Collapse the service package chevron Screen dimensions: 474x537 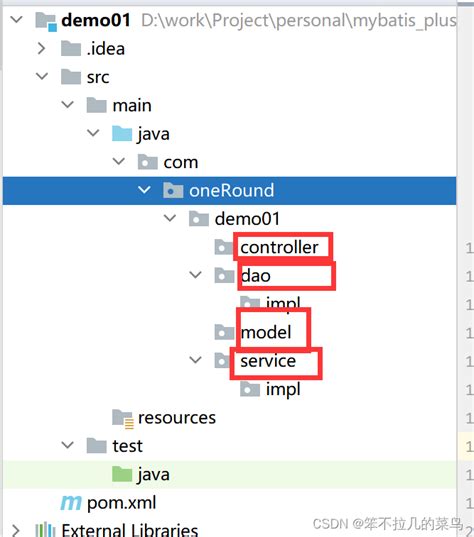196,360
